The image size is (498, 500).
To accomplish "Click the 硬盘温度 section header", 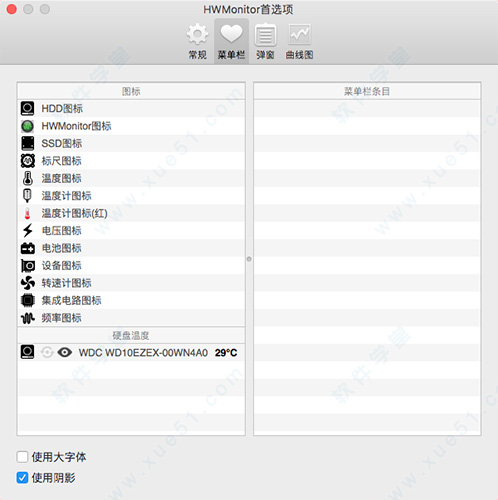I will [x=131, y=335].
